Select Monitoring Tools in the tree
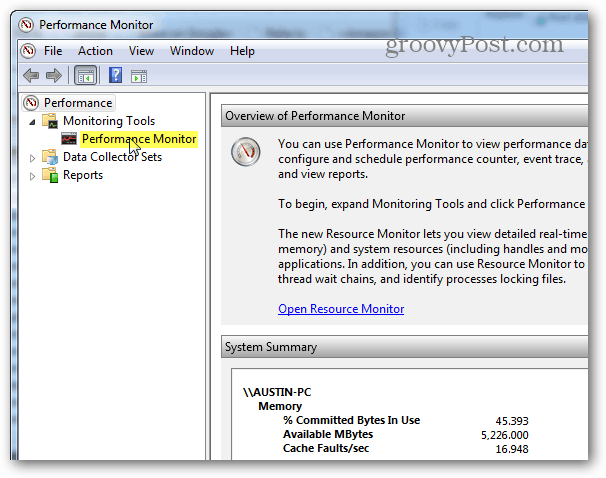The height and width of the screenshot is (478, 606). [x=109, y=121]
